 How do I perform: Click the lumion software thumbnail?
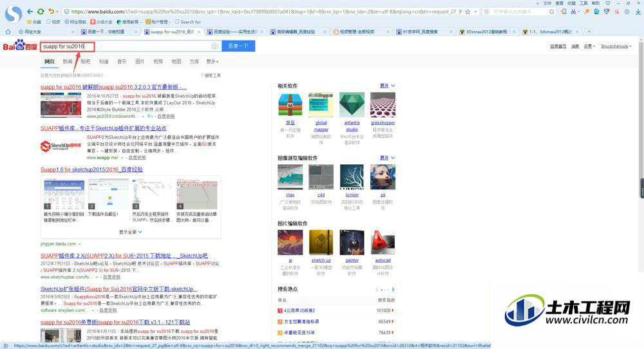coord(352,177)
